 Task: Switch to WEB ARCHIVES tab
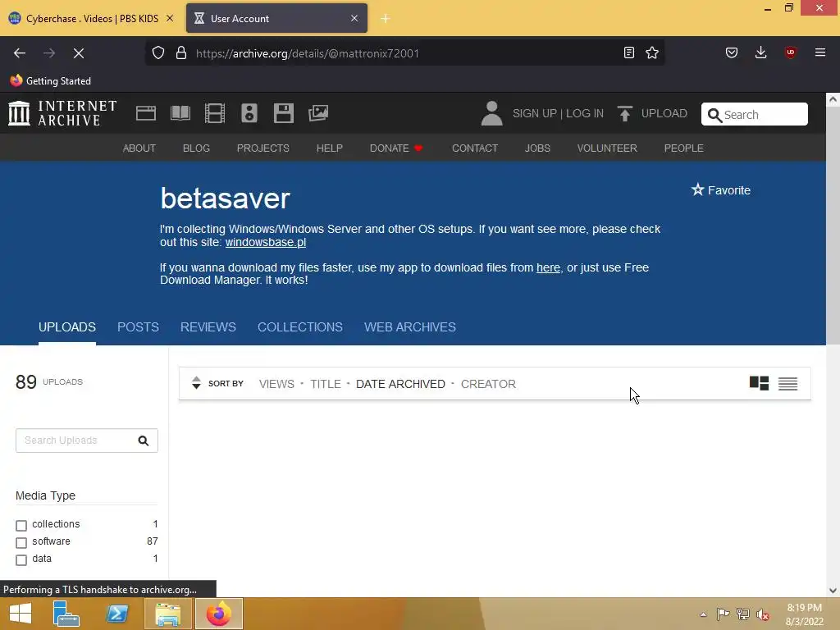tap(410, 326)
